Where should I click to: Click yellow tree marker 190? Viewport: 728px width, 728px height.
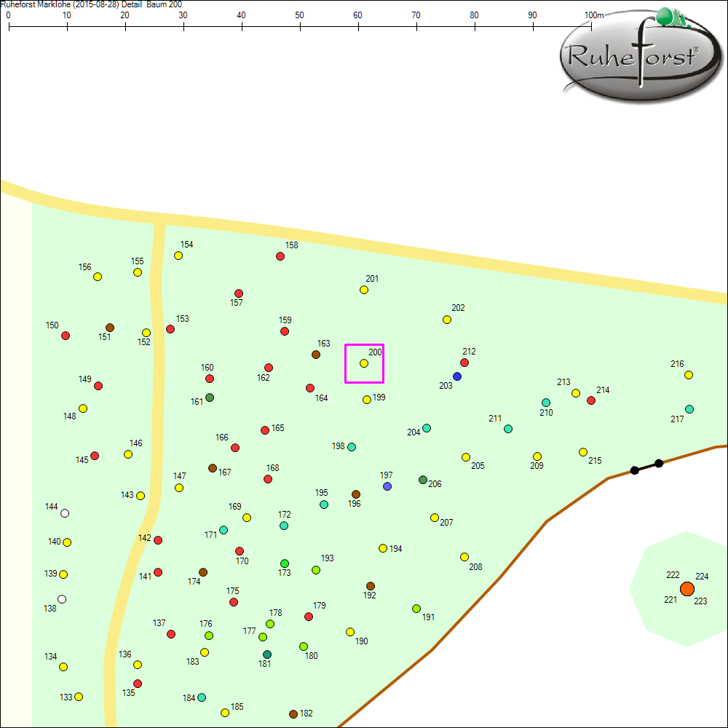(x=350, y=632)
